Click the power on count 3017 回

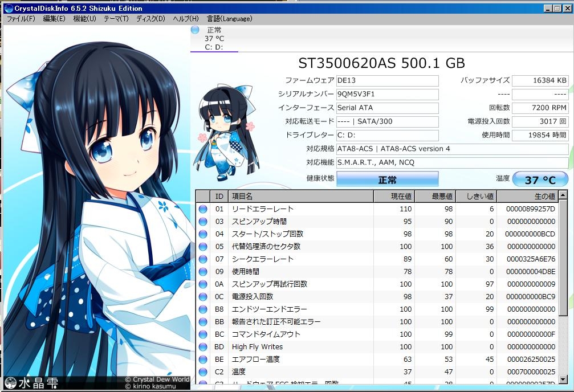tap(540, 121)
